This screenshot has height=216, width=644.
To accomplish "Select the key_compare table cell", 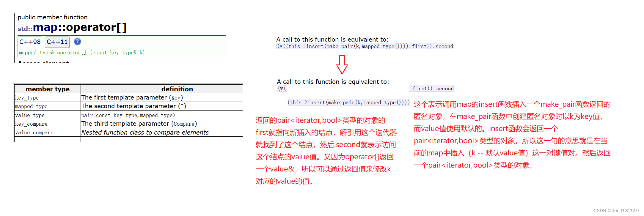I will click(x=48, y=124).
